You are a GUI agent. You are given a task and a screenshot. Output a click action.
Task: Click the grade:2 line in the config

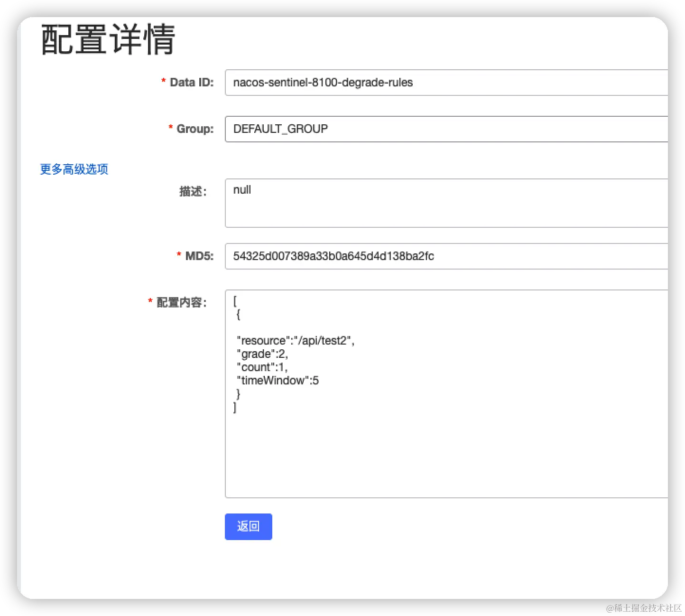click(261, 354)
